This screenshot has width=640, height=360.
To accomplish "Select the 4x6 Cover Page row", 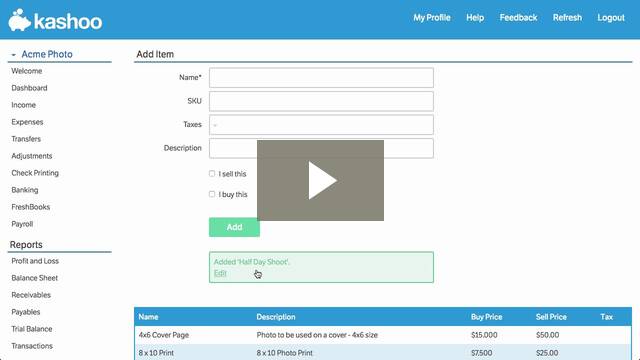I will click(383, 335).
